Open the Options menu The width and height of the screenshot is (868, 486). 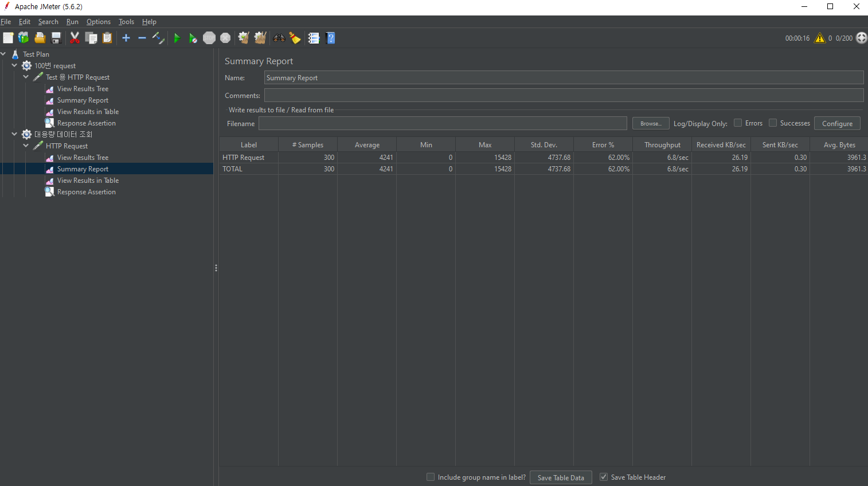pyautogui.click(x=99, y=22)
